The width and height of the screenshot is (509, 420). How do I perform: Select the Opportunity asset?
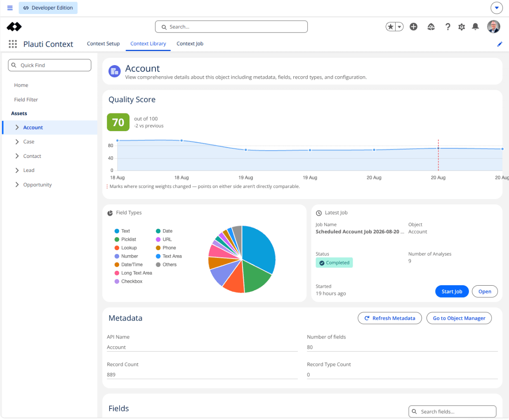38,185
